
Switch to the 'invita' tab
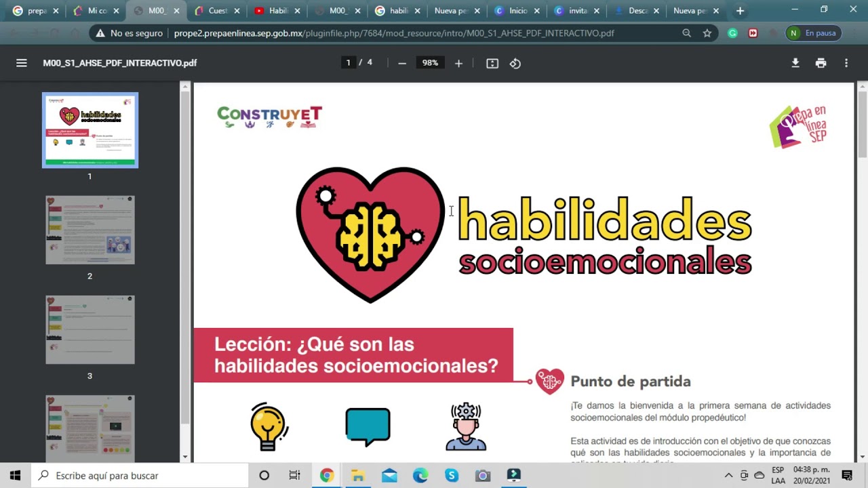pos(578,11)
